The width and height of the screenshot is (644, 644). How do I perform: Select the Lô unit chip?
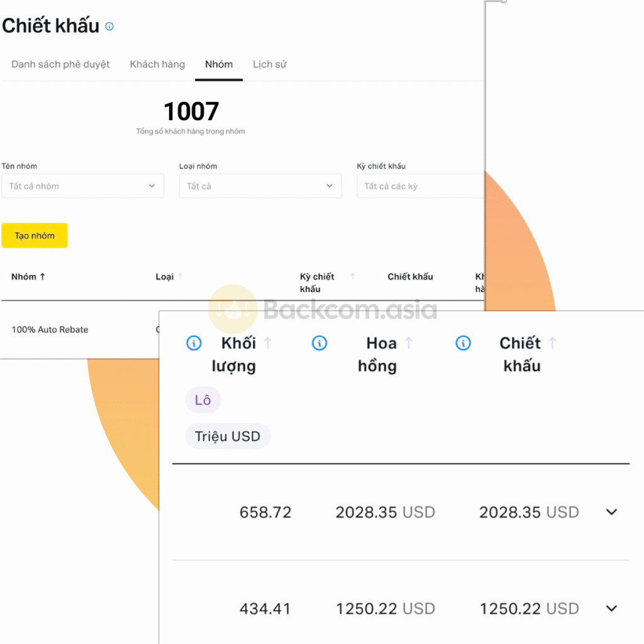coord(203,401)
